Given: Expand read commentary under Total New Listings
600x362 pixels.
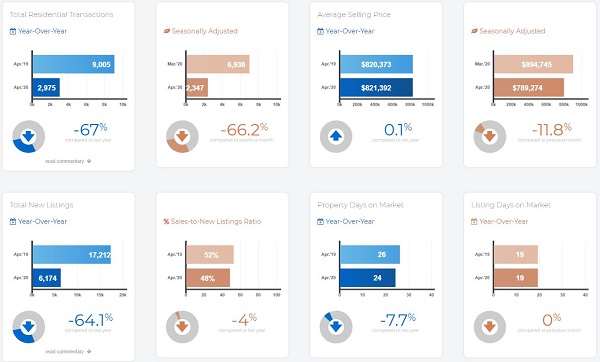Looking at the screenshot, I should click(x=68, y=351).
